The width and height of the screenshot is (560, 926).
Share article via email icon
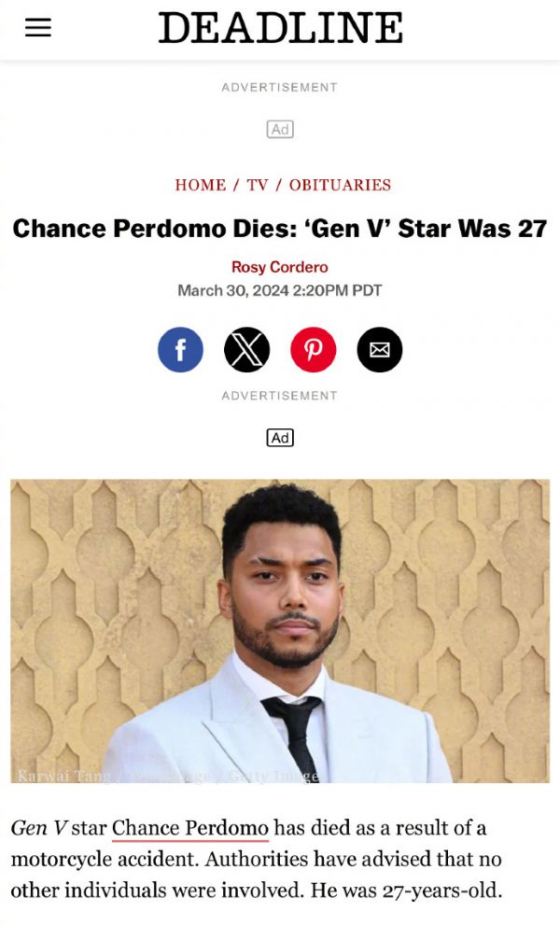click(x=380, y=350)
